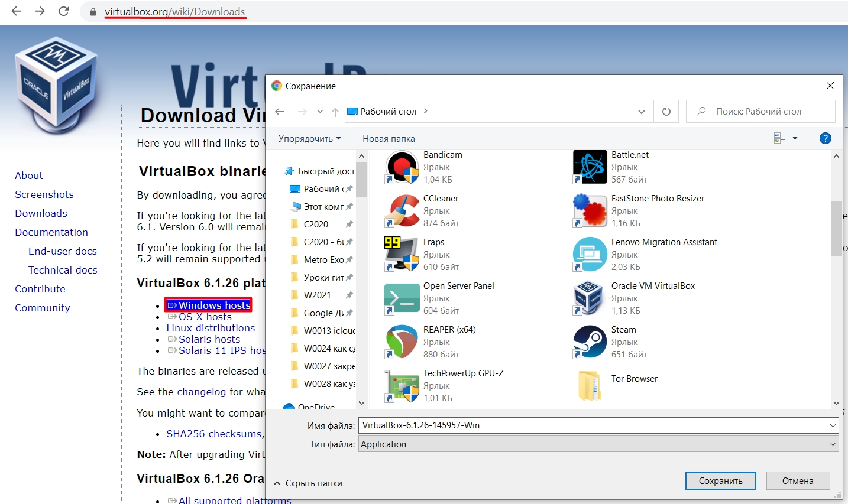Select Oracle VM VirtualBox shortcut icon
Viewport: 848px width, 504px height.
pos(590,298)
